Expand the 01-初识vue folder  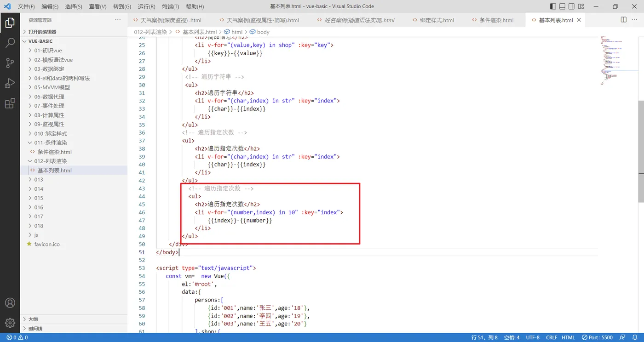tap(74, 51)
